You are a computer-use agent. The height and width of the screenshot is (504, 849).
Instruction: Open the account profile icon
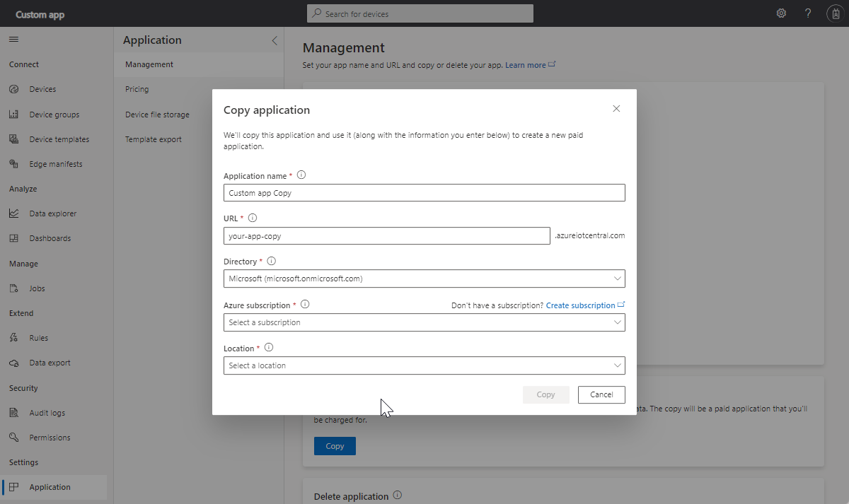point(834,13)
